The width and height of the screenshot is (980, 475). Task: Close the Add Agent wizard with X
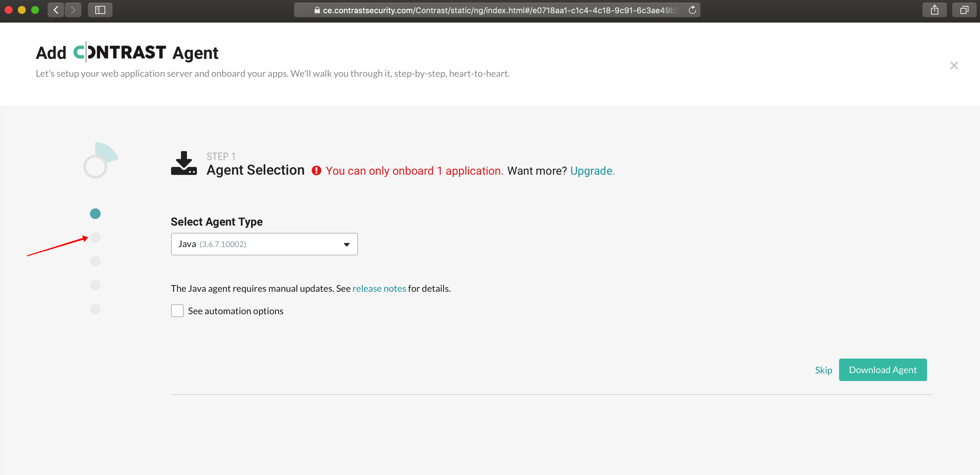tap(954, 65)
